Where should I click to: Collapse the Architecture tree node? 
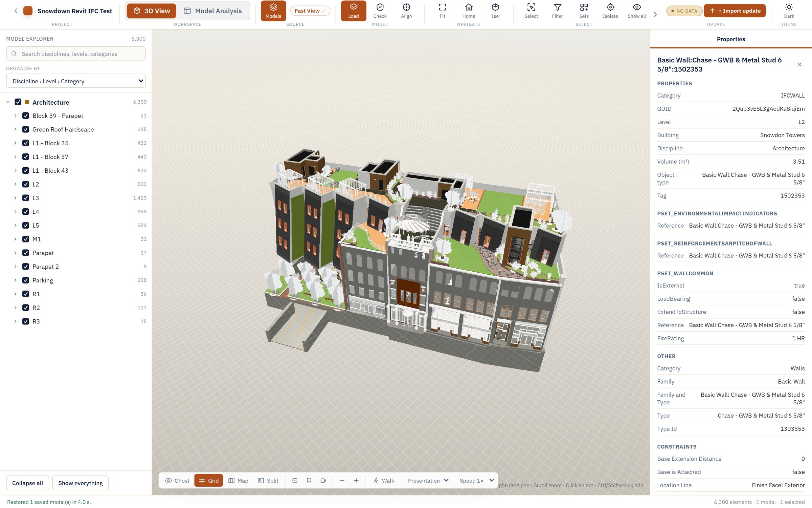(8, 102)
